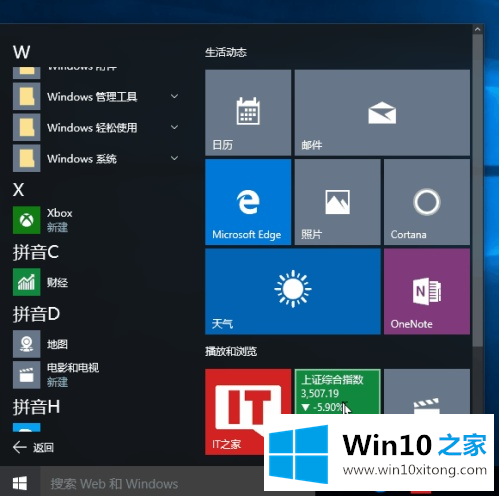Click the 拼音C group header
This screenshot has width=499, height=496.
click(x=36, y=252)
